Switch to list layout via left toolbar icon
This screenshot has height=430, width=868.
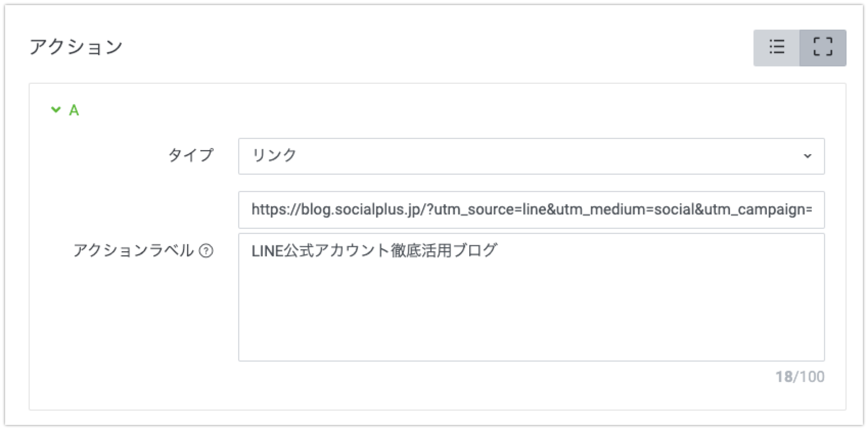pos(776,47)
